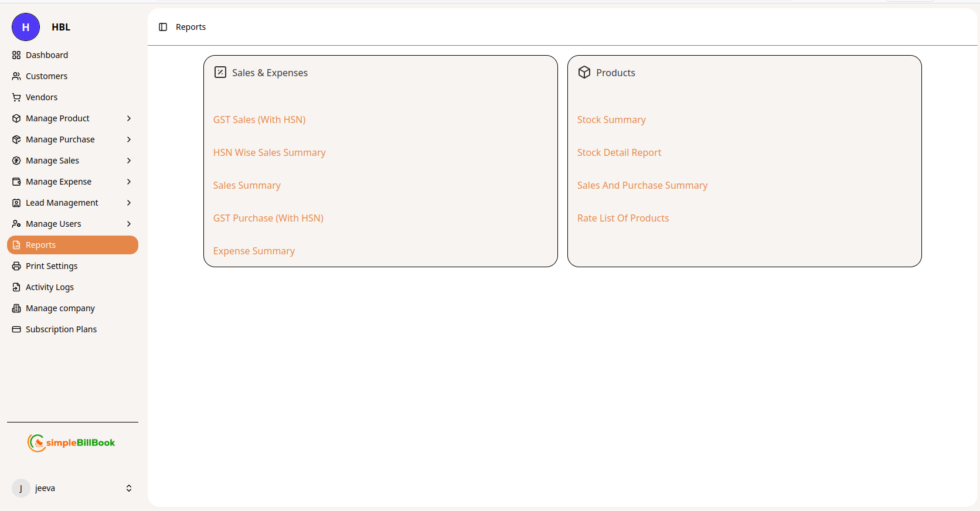Open the Stock Summary report
Screen dimensions: 980x511
pyautogui.click(x=611, y=120)
